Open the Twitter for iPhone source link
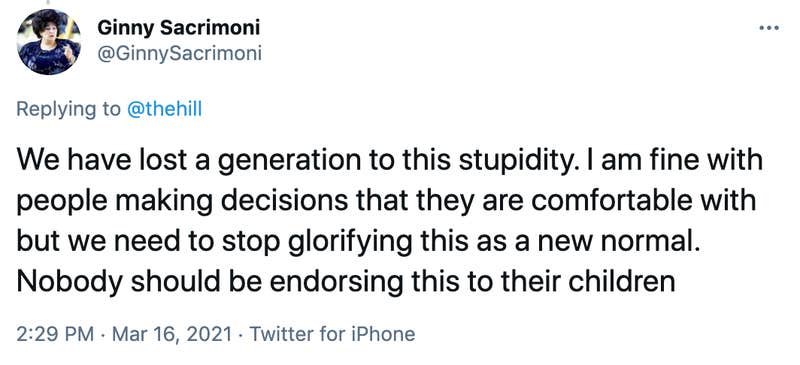The width and height of the screenshot is (800, 365). 332,334
